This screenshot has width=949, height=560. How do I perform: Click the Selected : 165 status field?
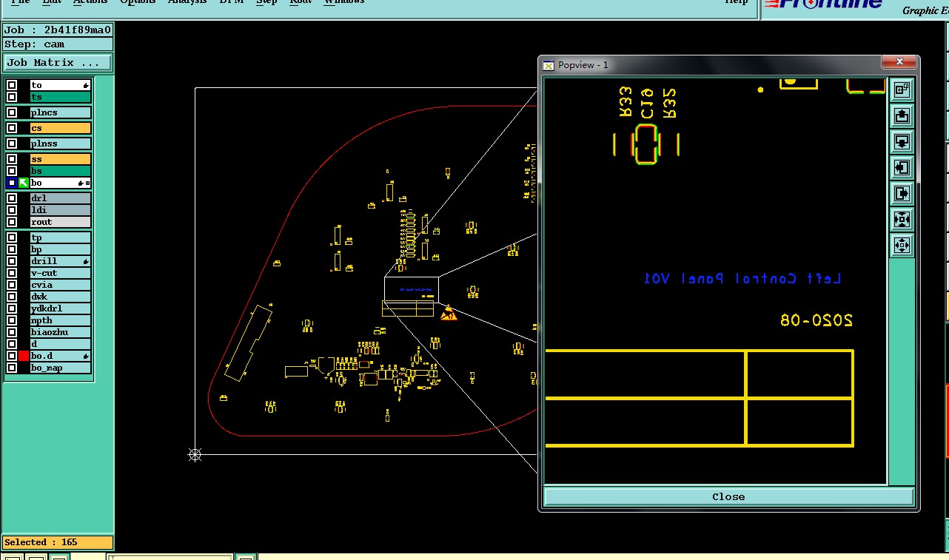[58, 542]
